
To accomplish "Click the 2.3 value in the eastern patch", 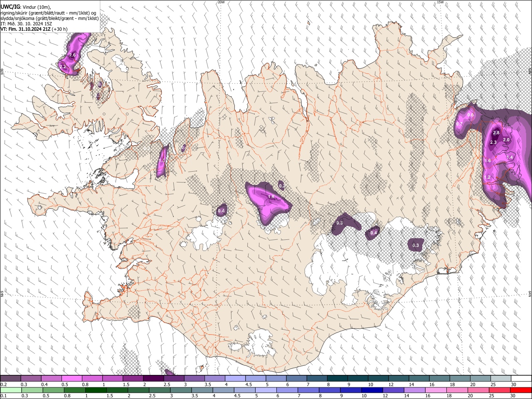I will (x=493, y=142).
